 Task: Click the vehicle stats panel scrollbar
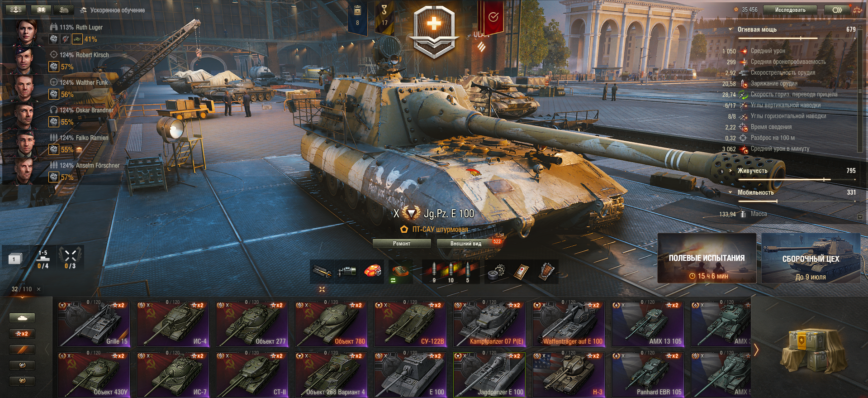click(x=860, y=91)
